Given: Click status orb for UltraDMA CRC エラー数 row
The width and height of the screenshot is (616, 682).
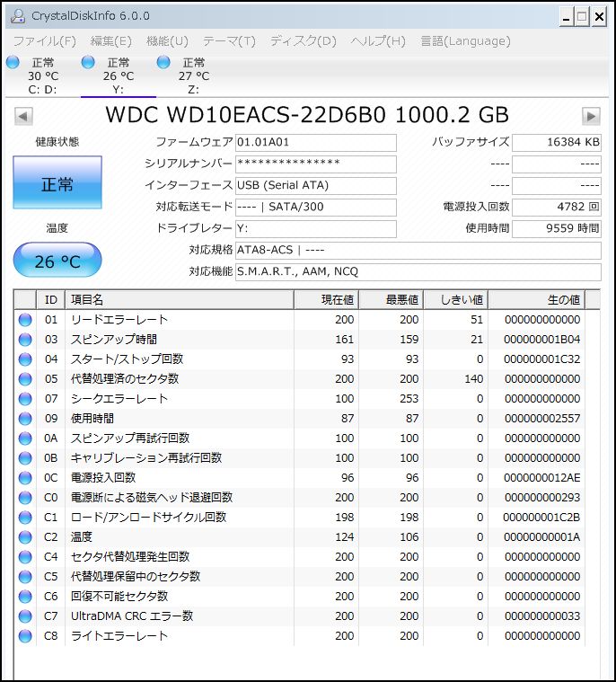Looking at the screenshot, I should click(25, 616).
